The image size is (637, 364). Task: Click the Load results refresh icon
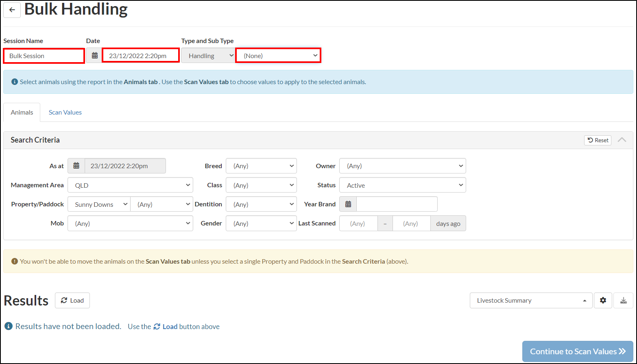click(x=65, y=300)
